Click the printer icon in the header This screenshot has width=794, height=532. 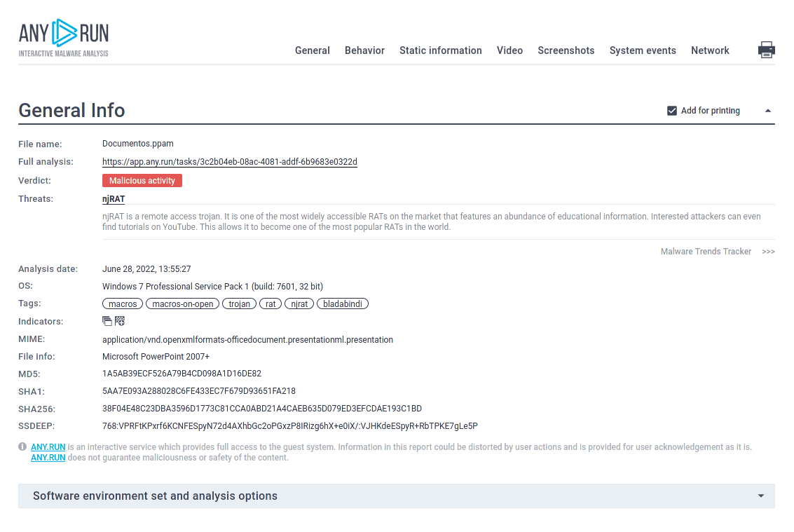pos(767,50)
